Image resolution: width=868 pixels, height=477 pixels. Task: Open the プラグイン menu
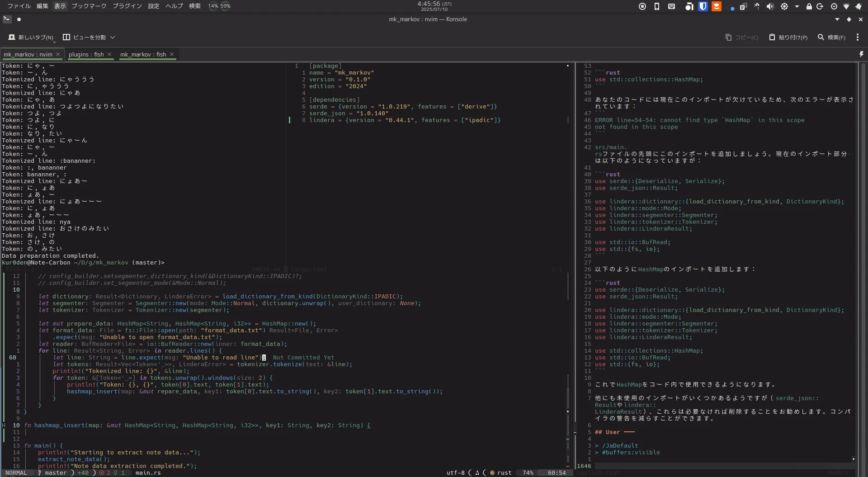(127, 6)
